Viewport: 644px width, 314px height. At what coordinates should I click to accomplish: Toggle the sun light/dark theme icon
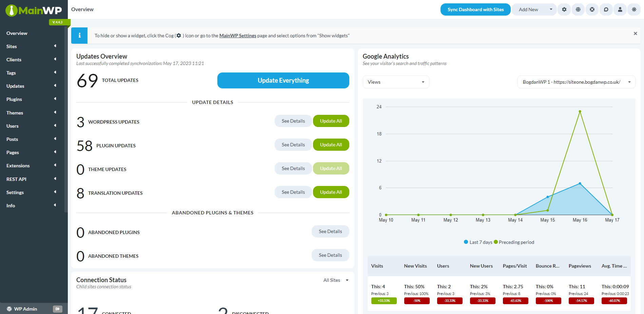click(634, 9)
